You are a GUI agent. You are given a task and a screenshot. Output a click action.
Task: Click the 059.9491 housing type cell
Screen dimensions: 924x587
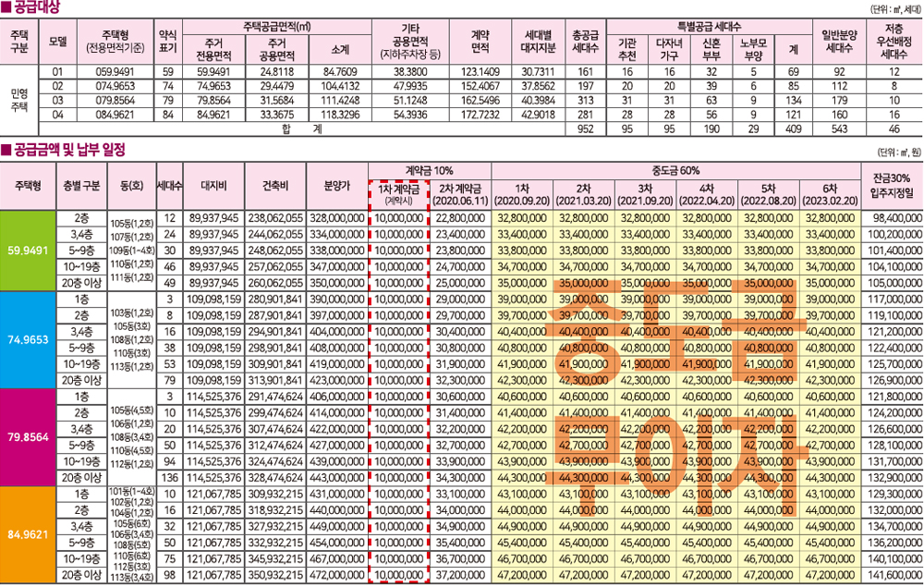tap(115, 72)
